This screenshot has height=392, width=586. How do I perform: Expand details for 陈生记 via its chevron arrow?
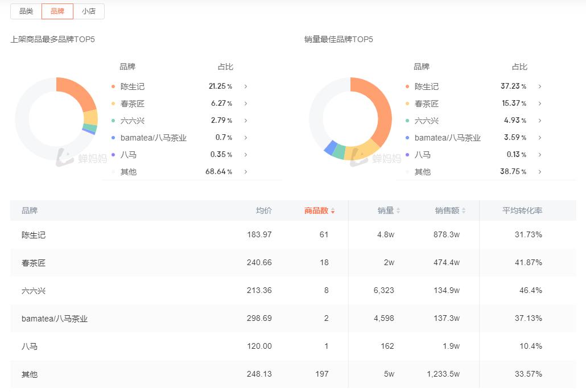coord(245,86)
